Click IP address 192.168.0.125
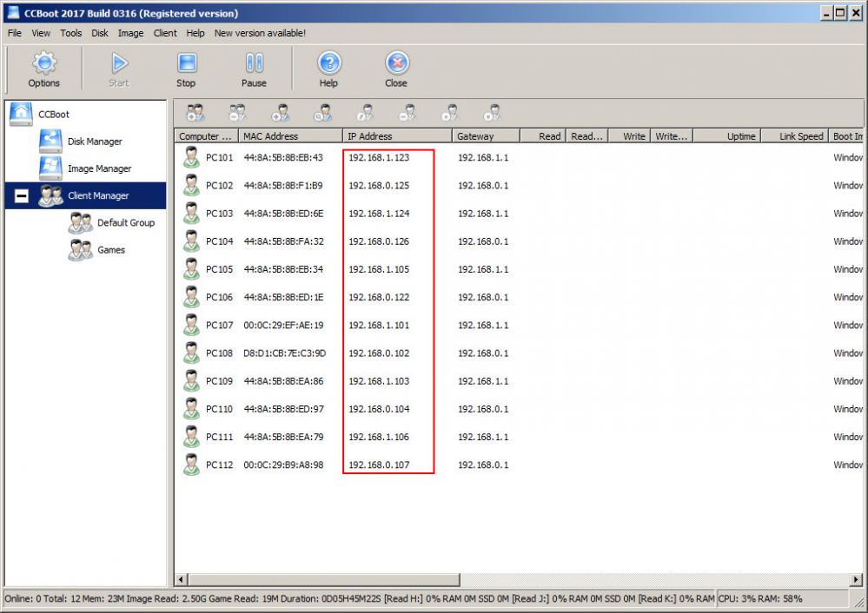The height and width of the screenshot is (613, 868). point(379,185)
